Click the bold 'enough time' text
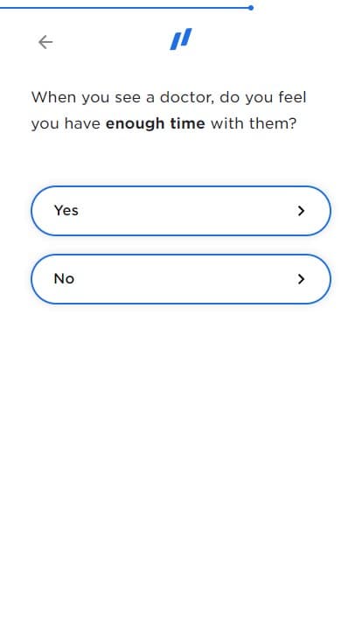 pos(156,123)
